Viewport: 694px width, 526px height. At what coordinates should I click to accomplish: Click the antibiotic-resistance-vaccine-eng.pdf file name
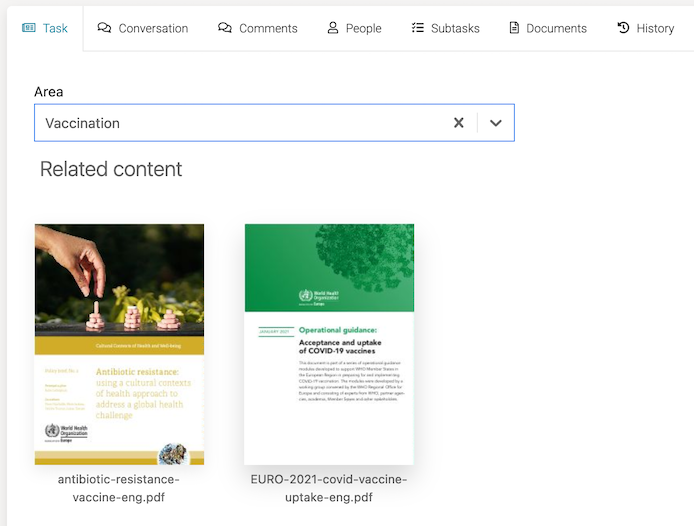pyautogui.click(x=119, y=488)
